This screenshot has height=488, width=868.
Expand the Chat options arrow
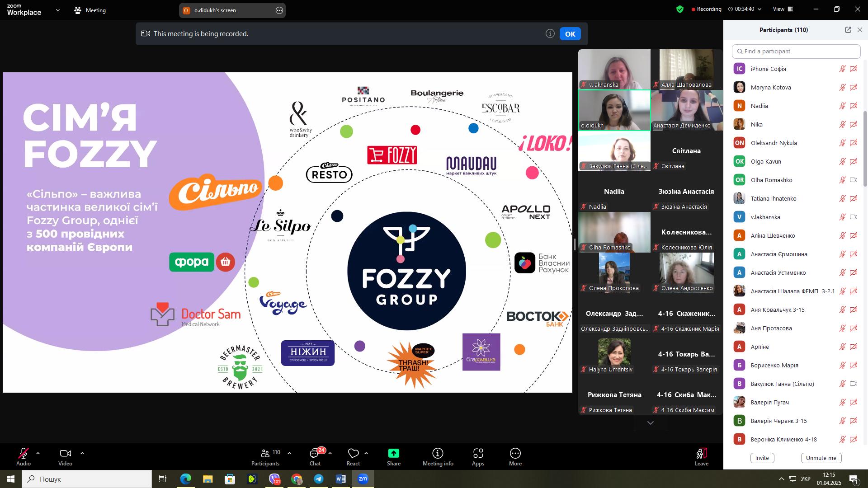pos(330,453)
